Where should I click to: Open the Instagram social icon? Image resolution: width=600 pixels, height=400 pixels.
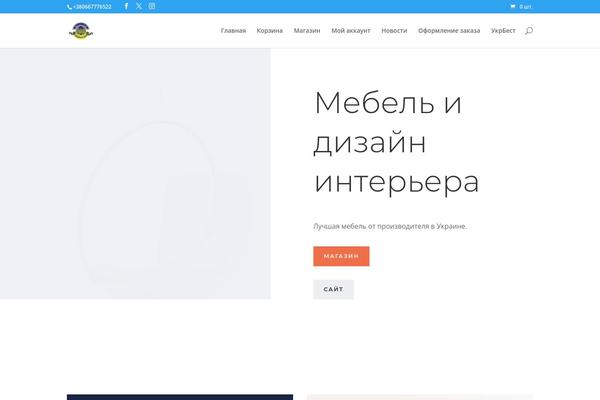[x=152, y=6]
